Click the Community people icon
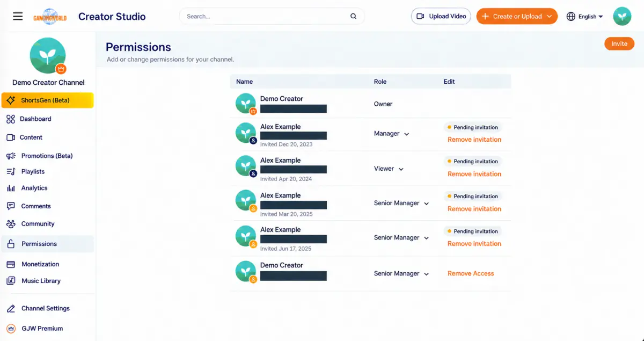This screenshot has width=644, height=341. point(11,224)
